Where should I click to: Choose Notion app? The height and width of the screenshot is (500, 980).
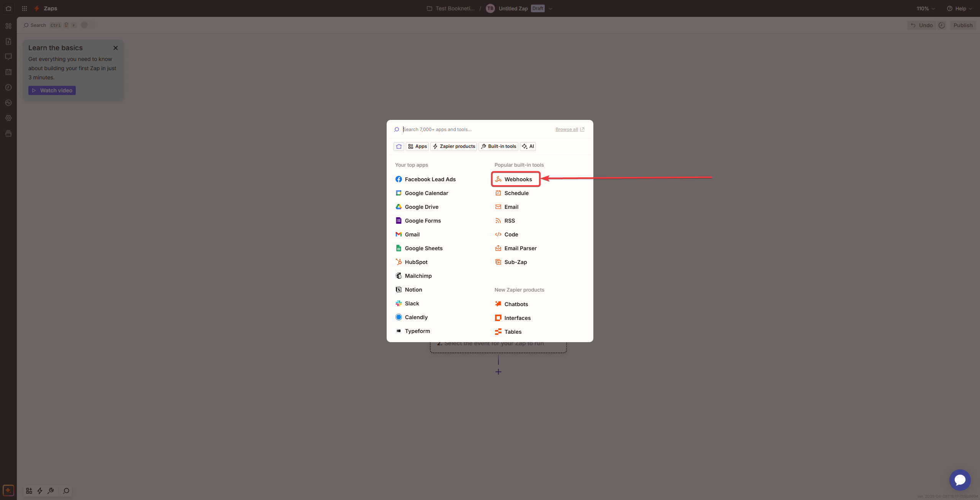tap(408, 290)
